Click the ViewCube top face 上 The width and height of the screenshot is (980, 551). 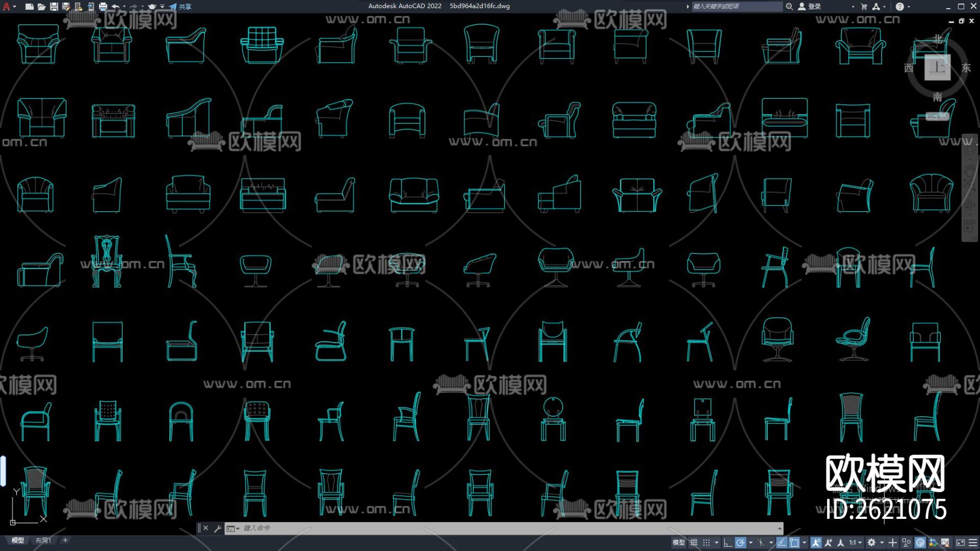938,67
